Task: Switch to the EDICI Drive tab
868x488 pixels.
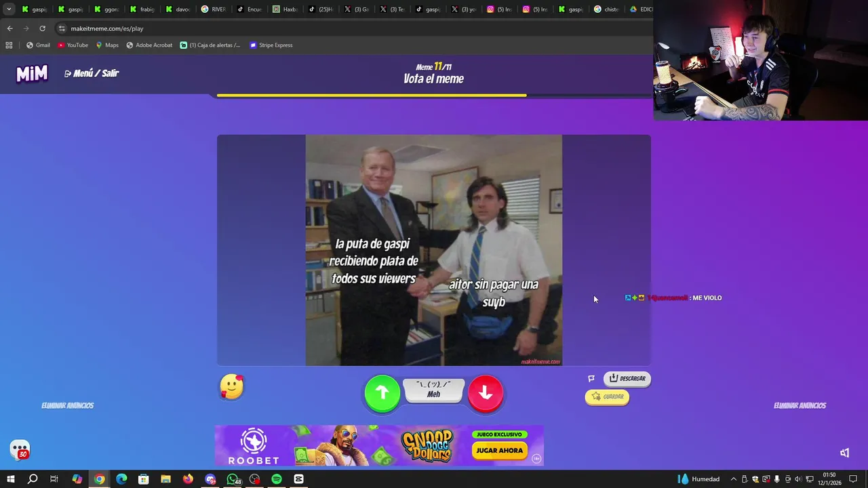Action: (640, 9)
